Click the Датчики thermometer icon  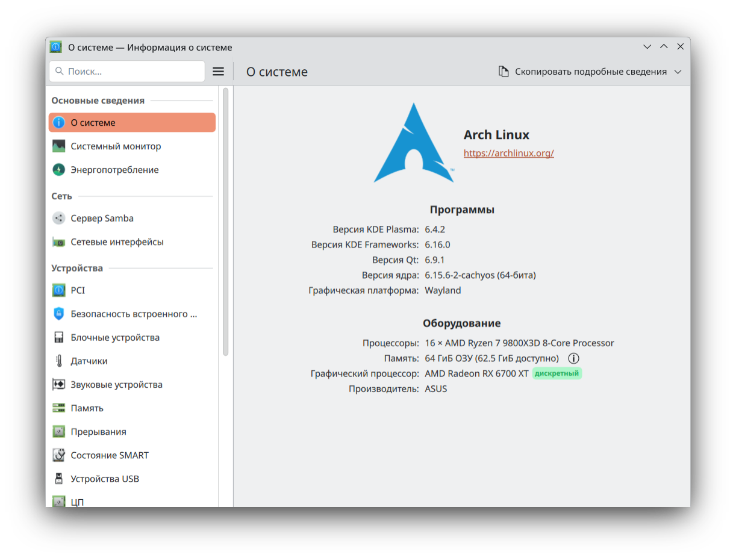coord(58,361)
